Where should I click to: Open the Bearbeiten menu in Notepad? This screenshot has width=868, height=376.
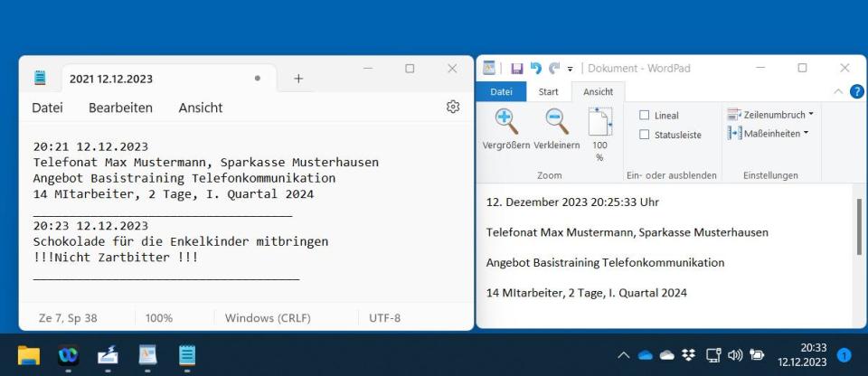[120, 108]
